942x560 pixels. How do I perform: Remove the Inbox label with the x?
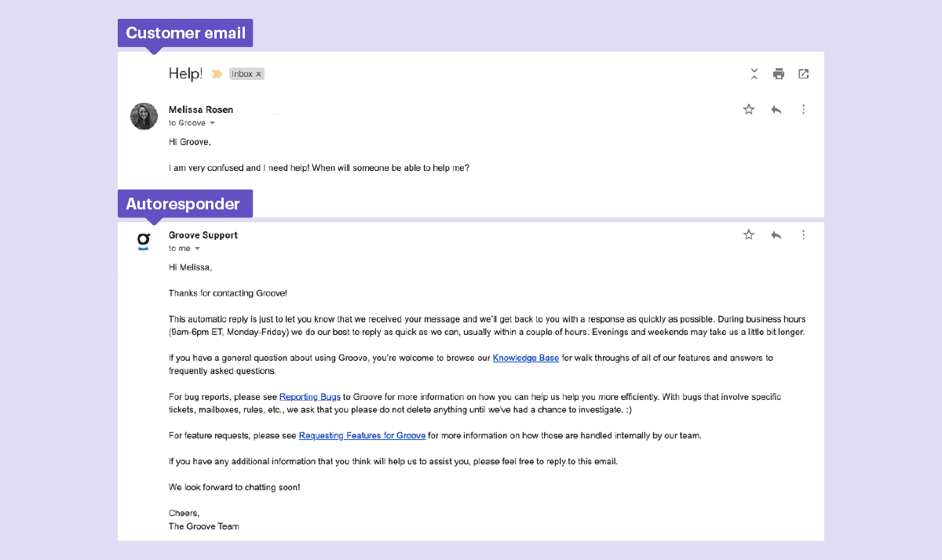coord(259,73)
